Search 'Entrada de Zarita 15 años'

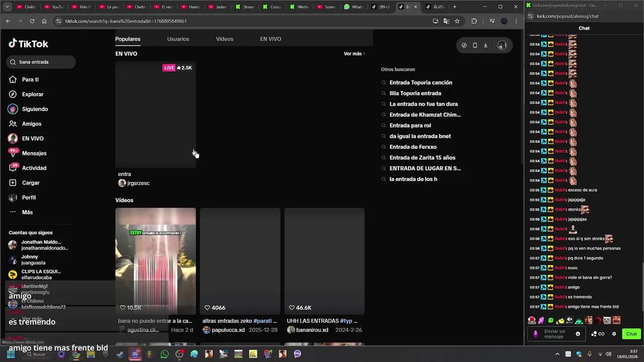pos(422,157)
